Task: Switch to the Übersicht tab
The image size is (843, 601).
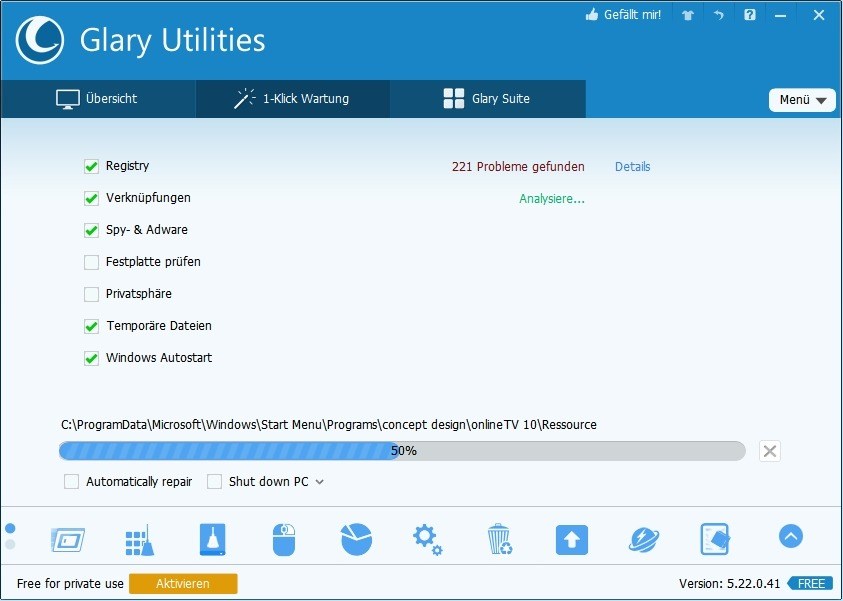Action: tap(98, 99)
